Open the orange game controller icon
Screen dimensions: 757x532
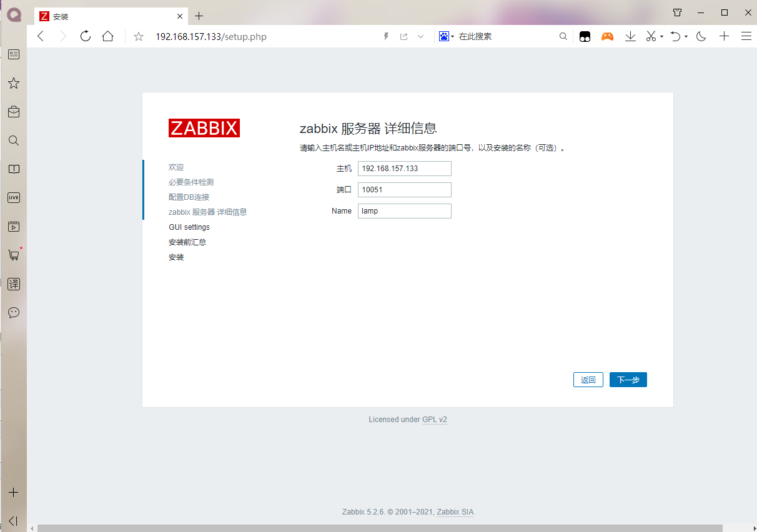tap(607, 36)
